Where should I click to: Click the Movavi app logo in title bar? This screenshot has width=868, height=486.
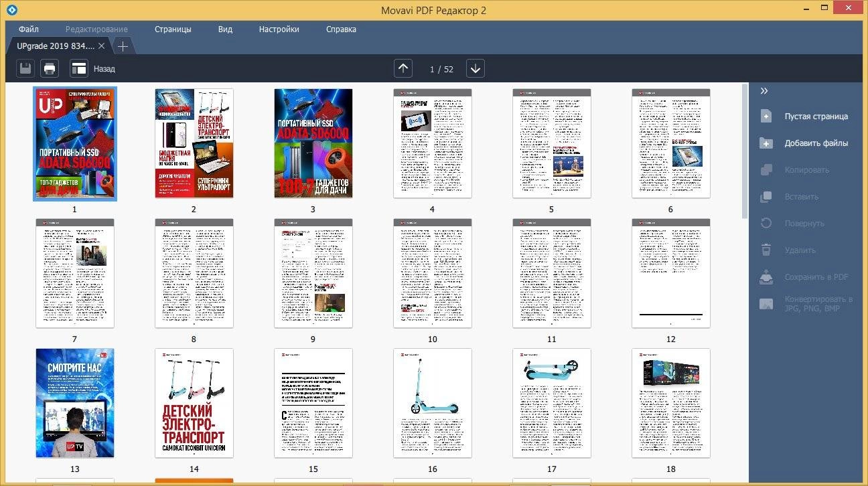11,10
